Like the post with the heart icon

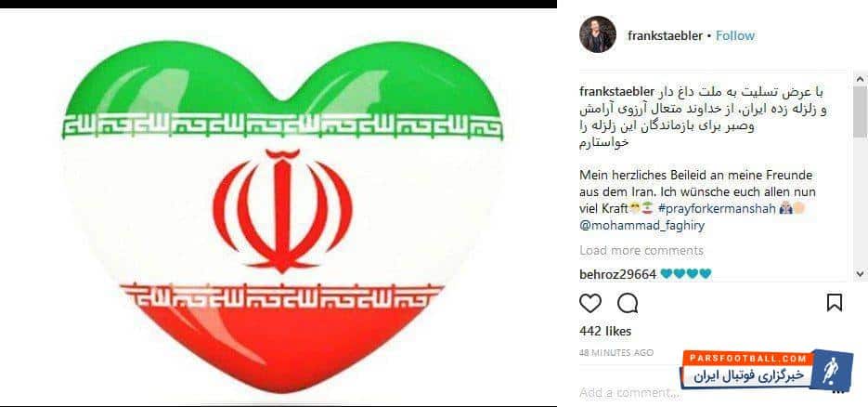tap(590, 303)
